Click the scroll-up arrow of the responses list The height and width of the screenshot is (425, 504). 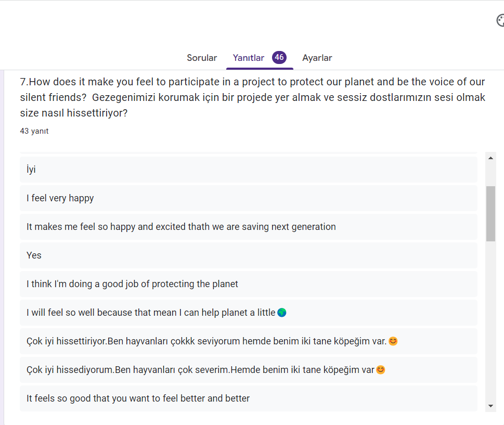pyautogui.click(x=490, y=158)
